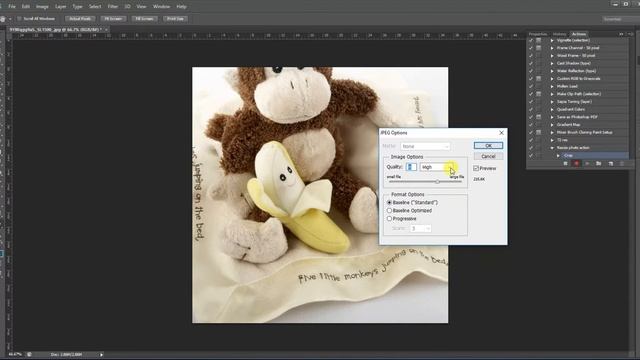
Task: Click the Fill Screen button
Action: tap(144, 19)
